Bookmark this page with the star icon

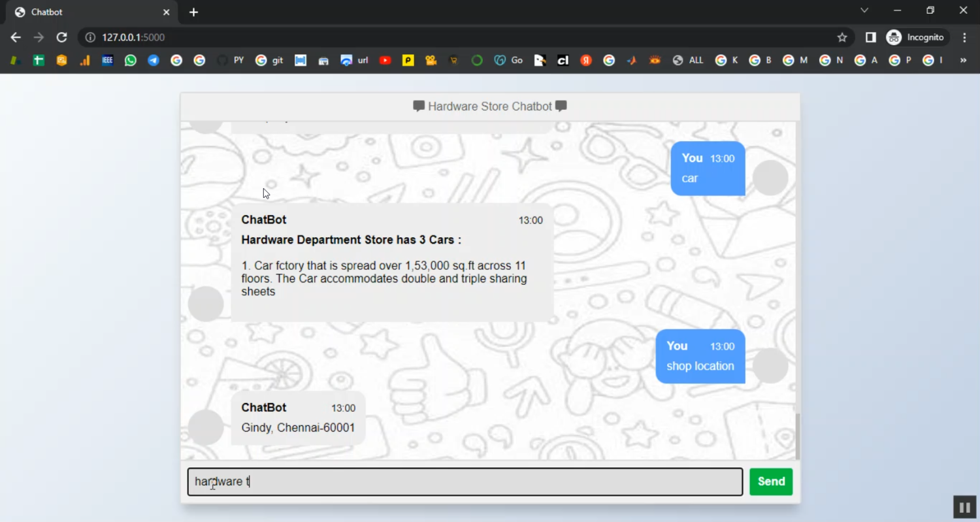pos(842,37)
